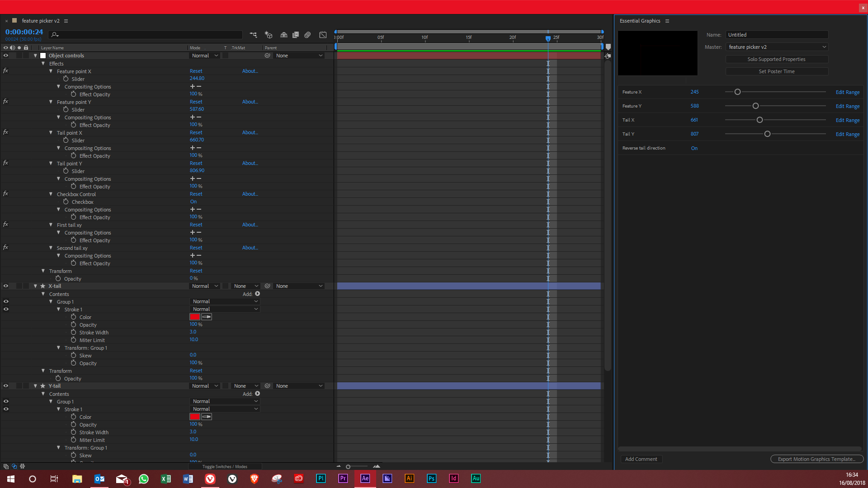Viewport: 868px width, 488px height.
Task: Open the Master composition dropdown
Action: point(777,47)
